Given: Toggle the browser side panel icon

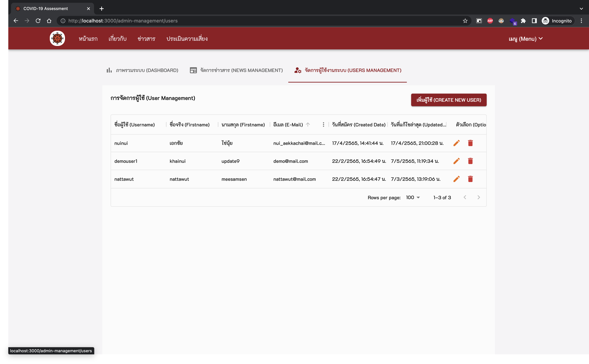Looking at the screenshot, I should pyautogui.click(x=534, y=21).
